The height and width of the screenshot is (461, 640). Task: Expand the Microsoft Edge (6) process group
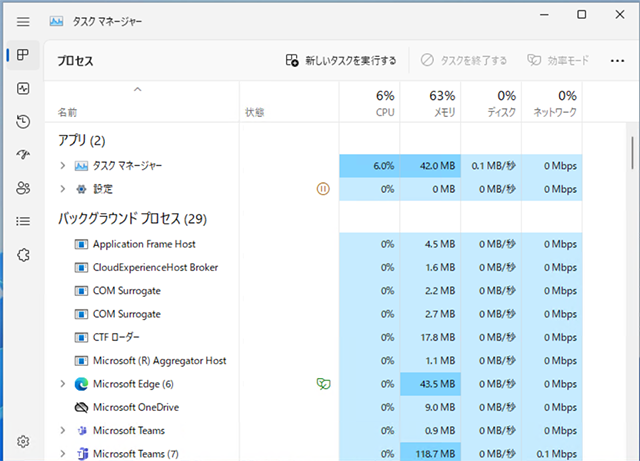(x=62, y=384)
